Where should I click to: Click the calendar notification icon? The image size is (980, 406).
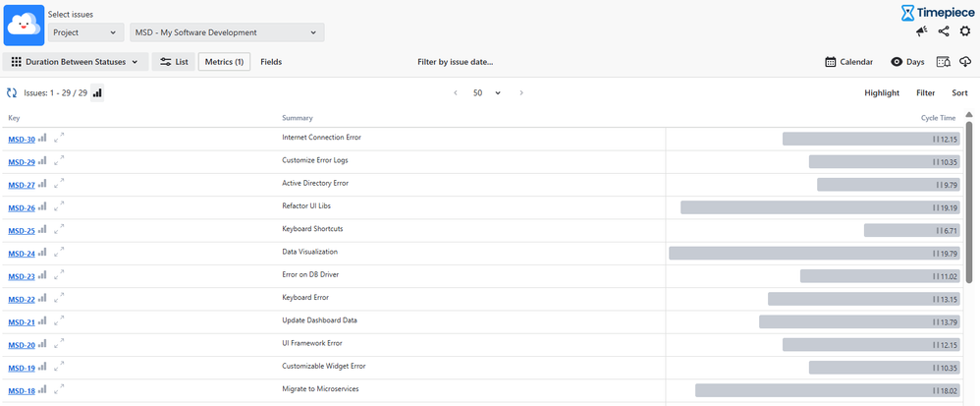pyautogui.click(x=944, y=61)
